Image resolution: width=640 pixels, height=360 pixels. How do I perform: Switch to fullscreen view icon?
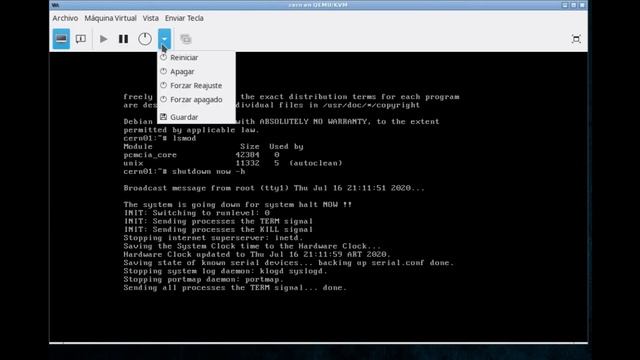click(576, 39)
